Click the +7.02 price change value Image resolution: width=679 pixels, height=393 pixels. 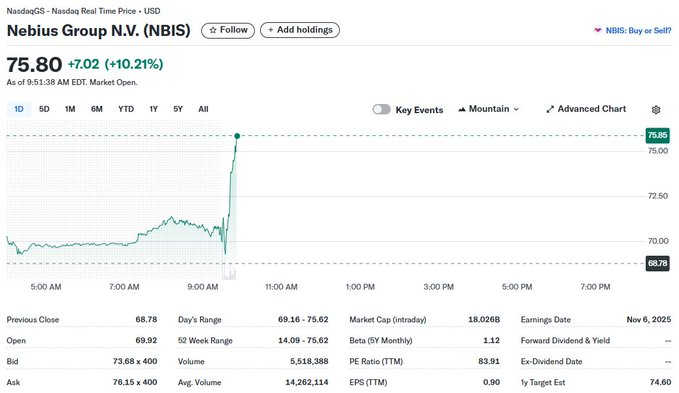tap(84, 64)
